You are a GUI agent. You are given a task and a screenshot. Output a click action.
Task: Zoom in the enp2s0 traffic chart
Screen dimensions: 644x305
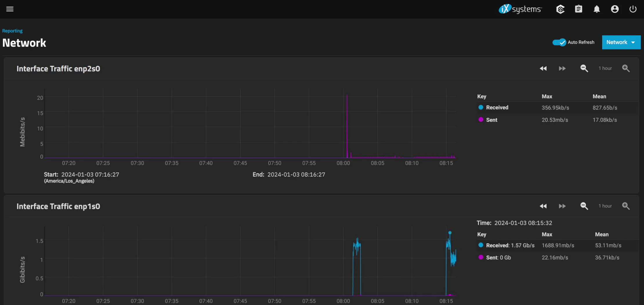tap(626, 68)
